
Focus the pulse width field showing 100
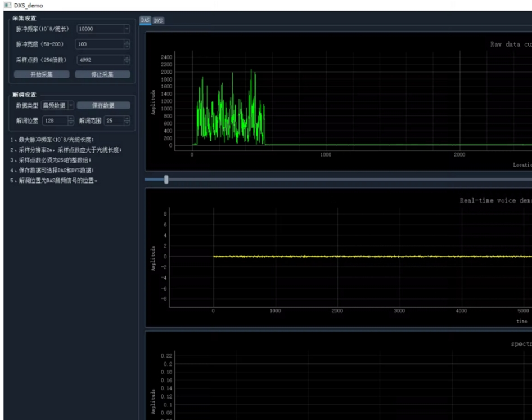tap(98, 44)
